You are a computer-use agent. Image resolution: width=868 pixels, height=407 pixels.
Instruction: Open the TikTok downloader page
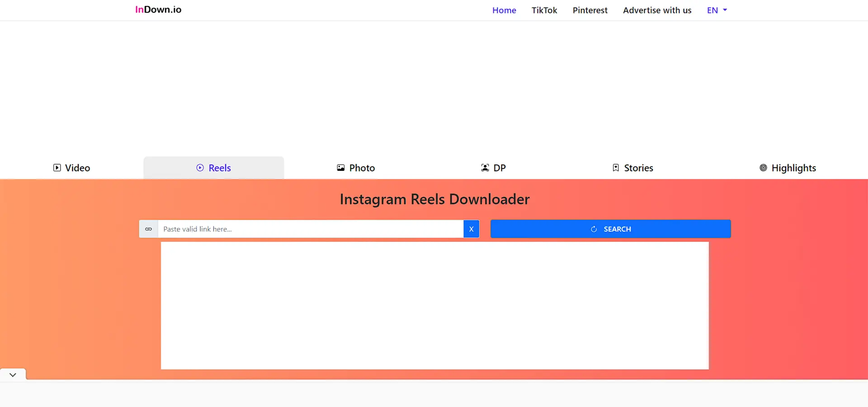(x=544, y=10)
